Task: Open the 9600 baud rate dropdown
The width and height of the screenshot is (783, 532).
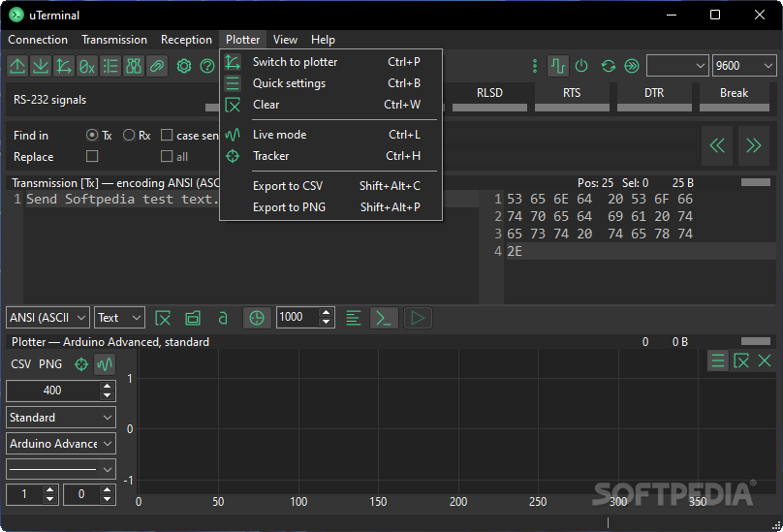Action: pos(744,66)
